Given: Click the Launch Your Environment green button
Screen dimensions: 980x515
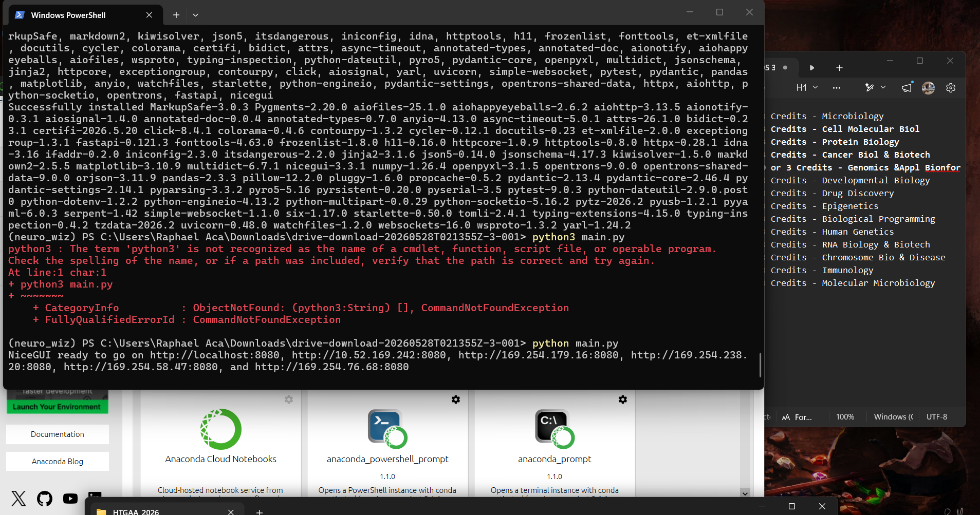Looking at the screenshot, I should pyautogui.click(x=57, y=407).
